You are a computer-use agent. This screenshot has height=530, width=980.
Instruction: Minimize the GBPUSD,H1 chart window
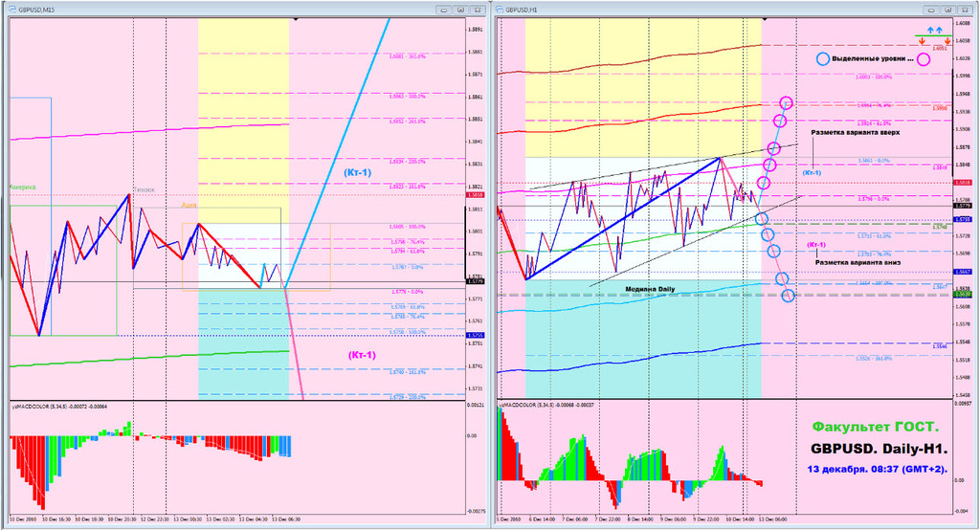click(931, 10)
